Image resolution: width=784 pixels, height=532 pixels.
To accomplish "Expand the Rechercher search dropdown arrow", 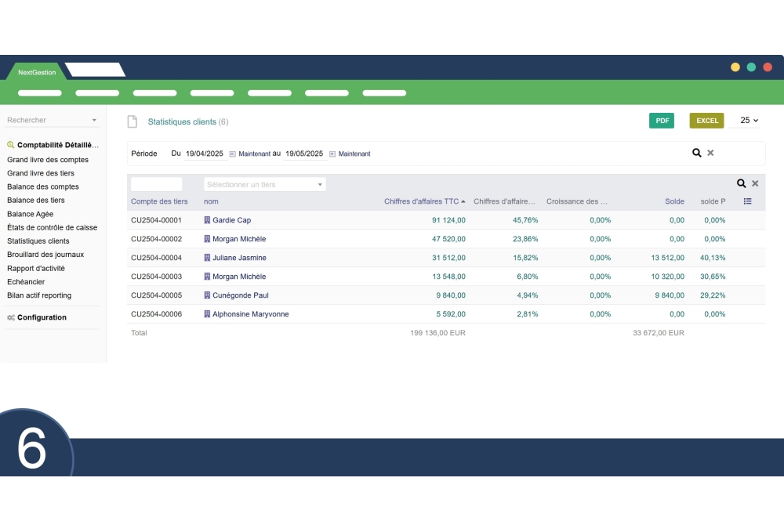I will 95,120.
